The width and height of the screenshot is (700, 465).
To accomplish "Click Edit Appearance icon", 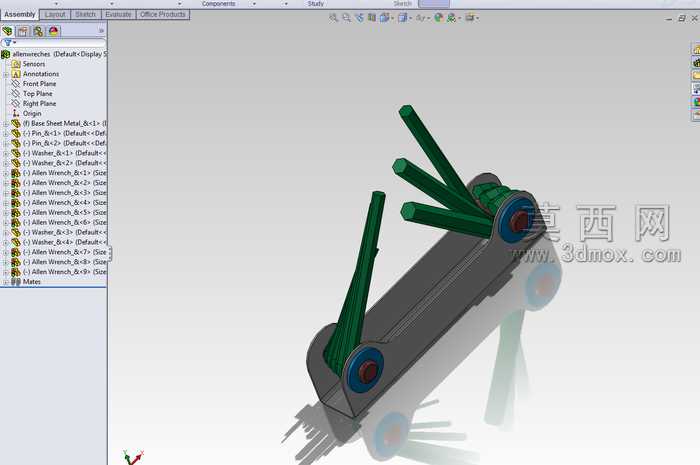I will (439, 18).
